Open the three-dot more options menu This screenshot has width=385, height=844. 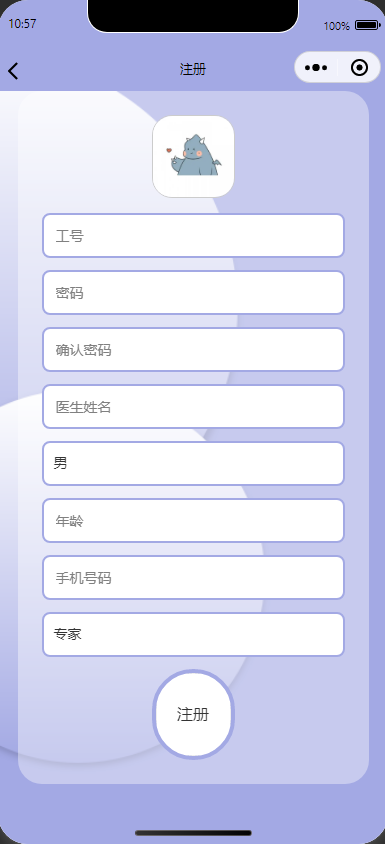click(316, 68)
